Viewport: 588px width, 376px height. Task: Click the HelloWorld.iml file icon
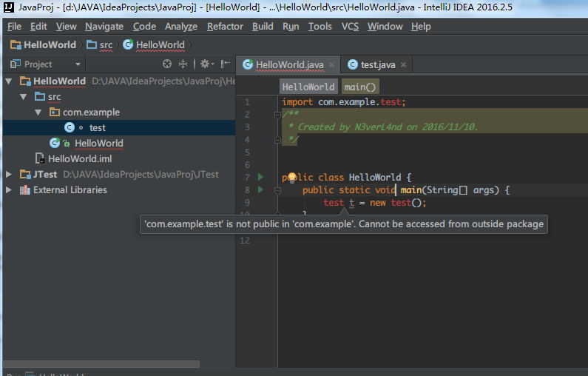(40, 158)
